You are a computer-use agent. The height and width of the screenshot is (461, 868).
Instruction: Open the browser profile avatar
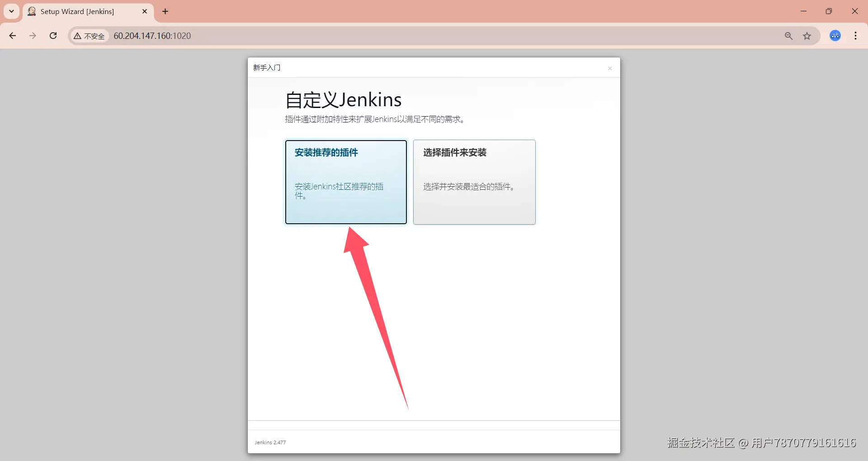[835, 36]
